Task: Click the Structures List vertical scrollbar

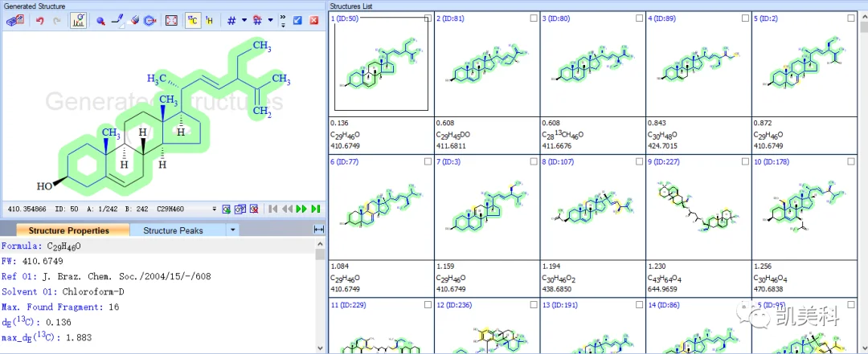Action: (863, 182)
